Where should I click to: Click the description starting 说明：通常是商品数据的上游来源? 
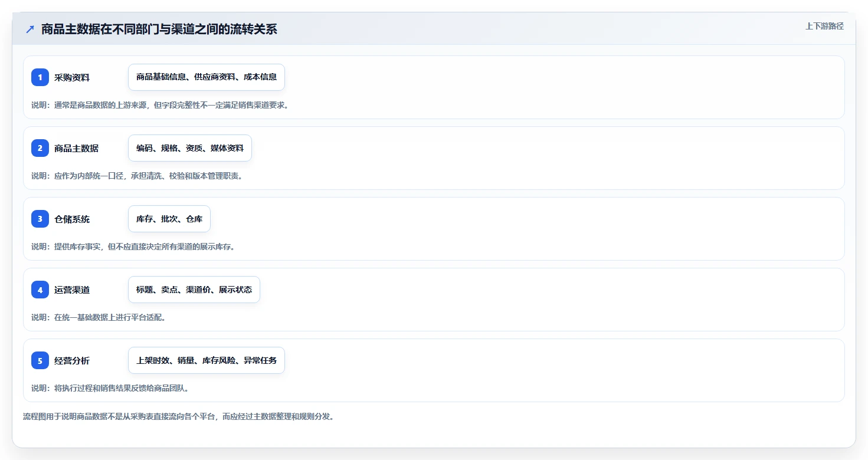(160, 105)
